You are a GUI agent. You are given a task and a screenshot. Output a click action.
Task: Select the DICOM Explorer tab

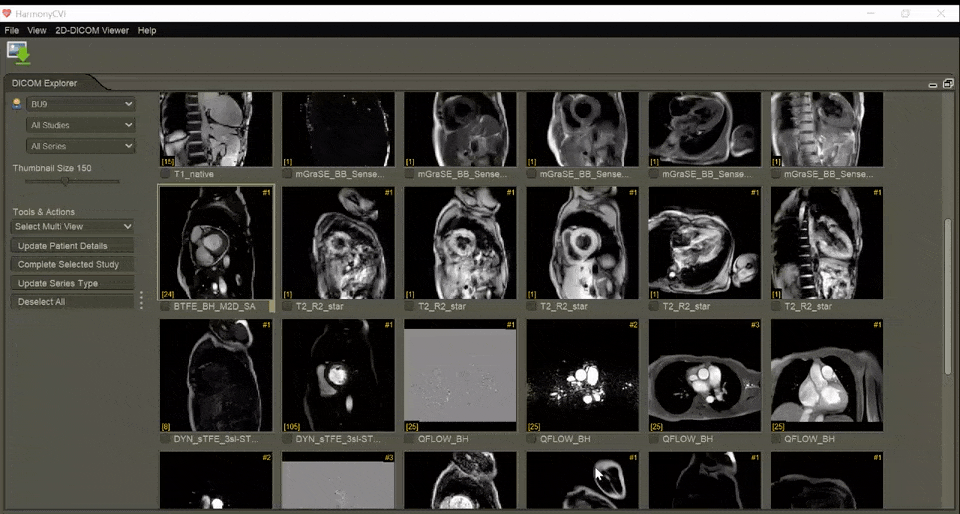(45, 83)
